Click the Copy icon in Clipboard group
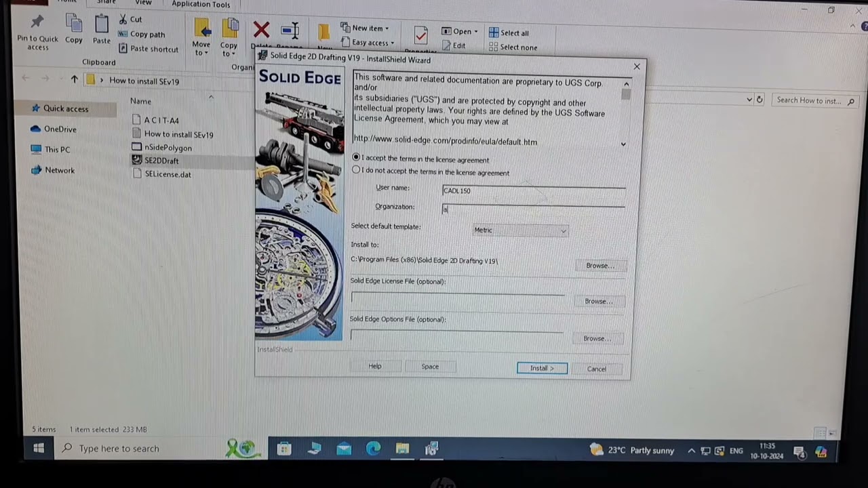The height and width of the screenshot is (488, 868). pyautogui.click(x=73, y=24)
